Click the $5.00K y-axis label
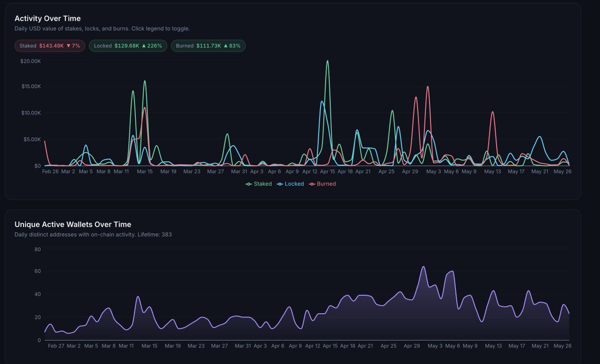This screenshot has width=600, height=364. (32, 139)
